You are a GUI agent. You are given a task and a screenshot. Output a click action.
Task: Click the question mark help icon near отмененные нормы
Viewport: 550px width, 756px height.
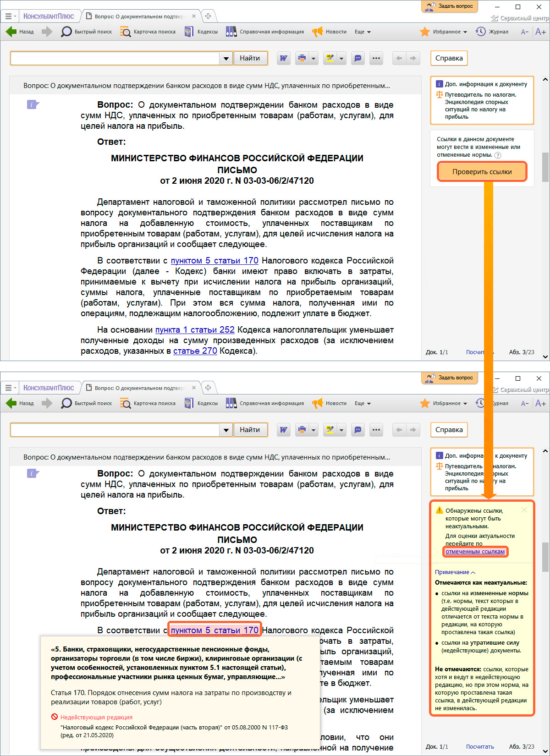[x=498, y=155]
